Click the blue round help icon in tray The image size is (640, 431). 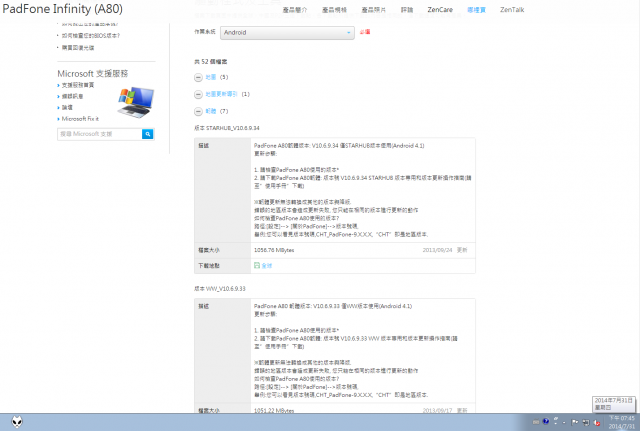pyautogui.click(x=546, y=422)
